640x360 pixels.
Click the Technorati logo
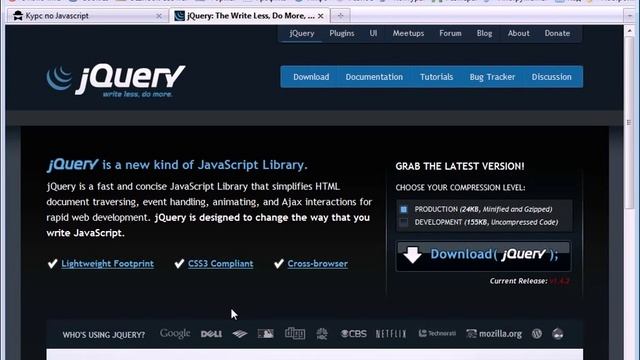point(437,333)
